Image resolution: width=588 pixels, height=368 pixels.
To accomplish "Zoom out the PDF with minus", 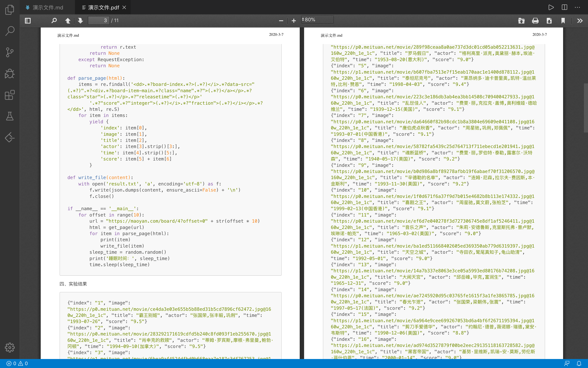I will 281,21.
